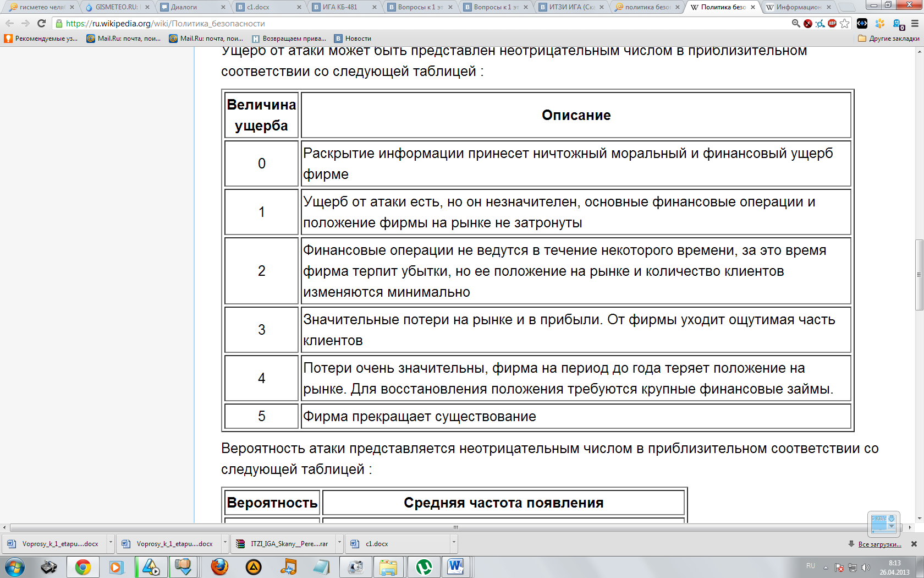Click the Action Center flag tray icon
Image resolution: width=924 pixels, height=578 pixels.
click(839, 568)
